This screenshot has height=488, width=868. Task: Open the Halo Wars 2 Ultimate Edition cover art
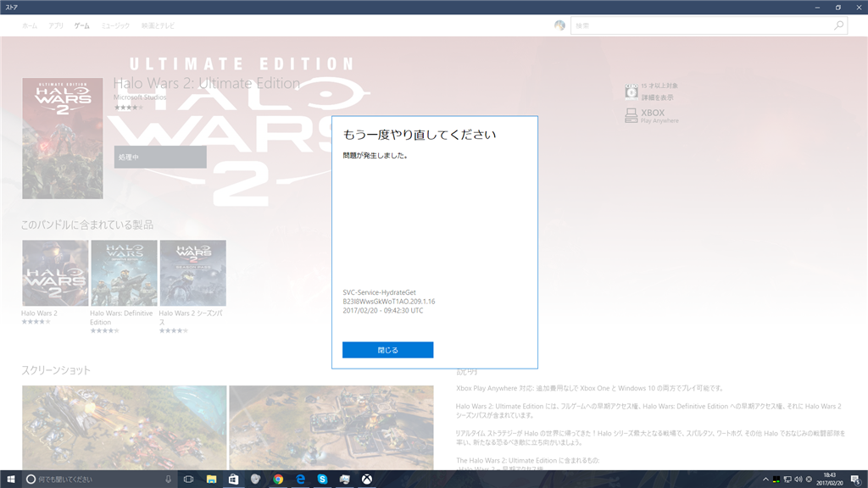pyautogui.click(x=63, y=138)
